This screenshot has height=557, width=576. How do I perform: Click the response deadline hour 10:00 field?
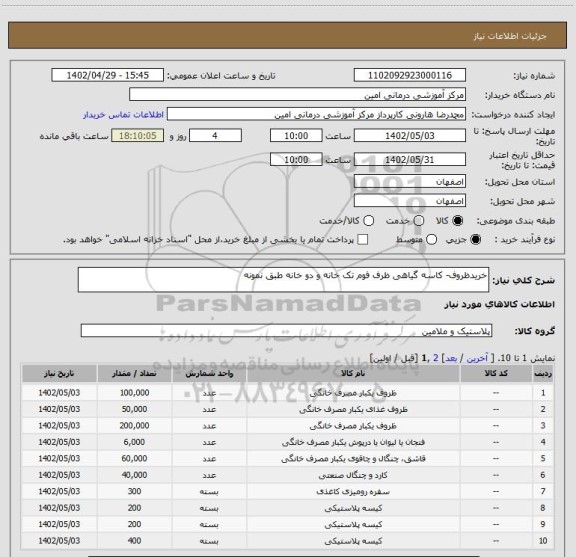click(x=296, y=136)
